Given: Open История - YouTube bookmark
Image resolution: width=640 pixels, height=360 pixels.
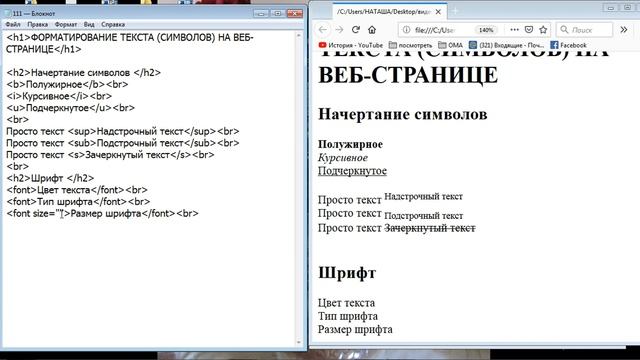Looking at the screenshot, I should 351,45.
